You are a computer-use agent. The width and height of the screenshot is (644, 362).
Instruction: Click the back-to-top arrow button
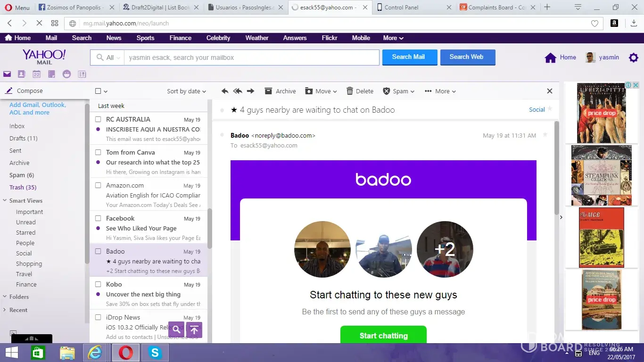coord(194,329)
